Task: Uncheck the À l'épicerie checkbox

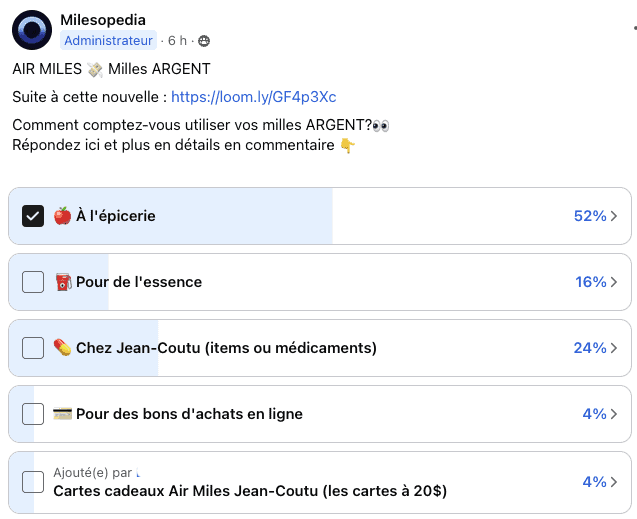Action: [33, 216]
